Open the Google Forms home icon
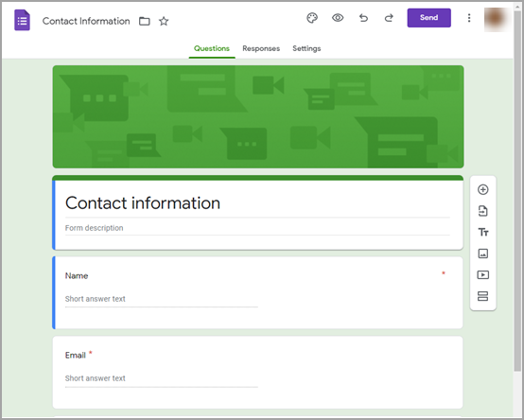The height and width of the screenshot is (420, 524). [22, 21]
